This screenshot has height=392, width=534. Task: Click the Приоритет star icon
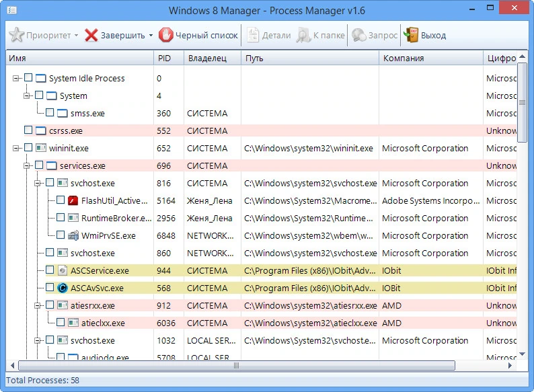(16, 35)
